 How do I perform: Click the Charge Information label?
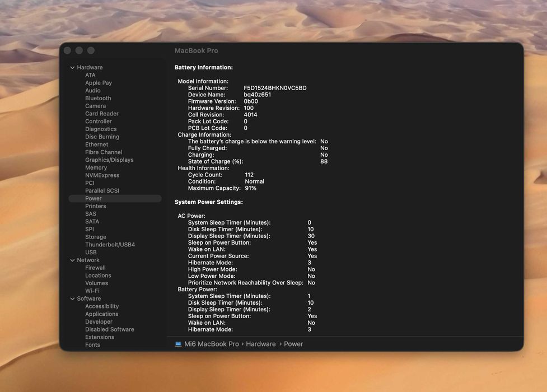coord(204,135)
